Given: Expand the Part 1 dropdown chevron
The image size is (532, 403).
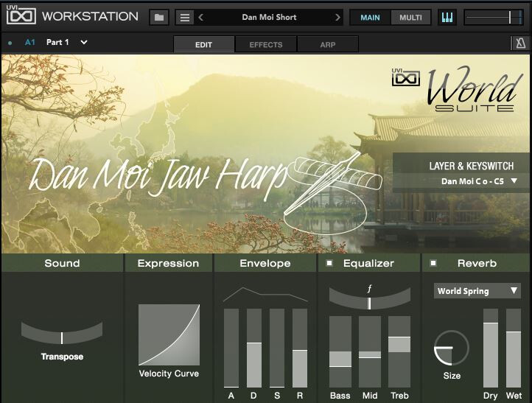Looking at the screenshot, I should tap(84, 43).
